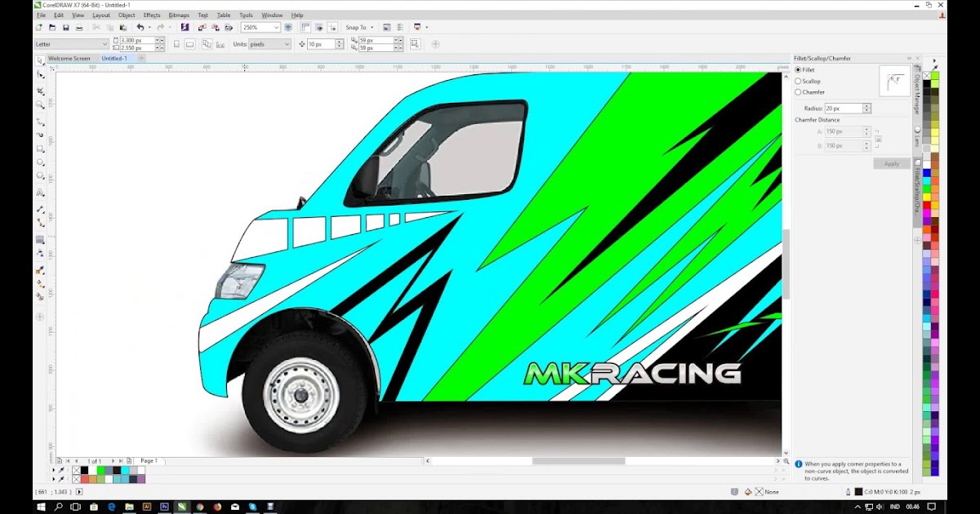The image size is (980, 514).
Task: Select the Parallel Dimension tool
Action: [x=40, y=210]
